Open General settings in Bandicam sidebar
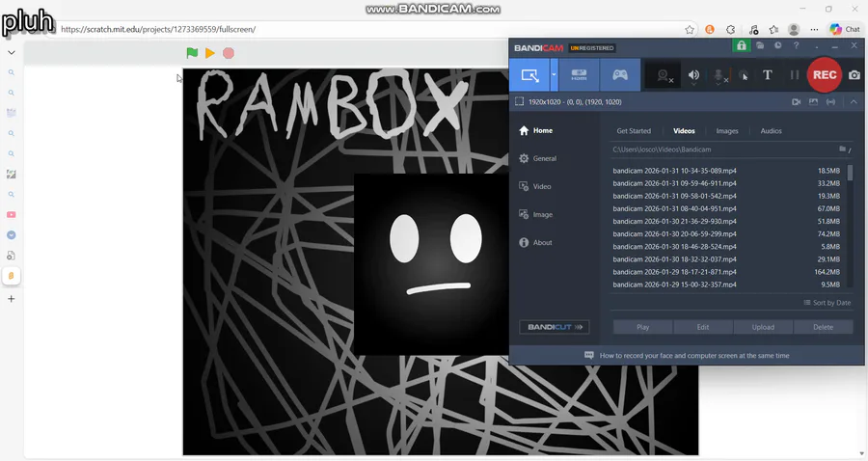 tap(537, 158)
